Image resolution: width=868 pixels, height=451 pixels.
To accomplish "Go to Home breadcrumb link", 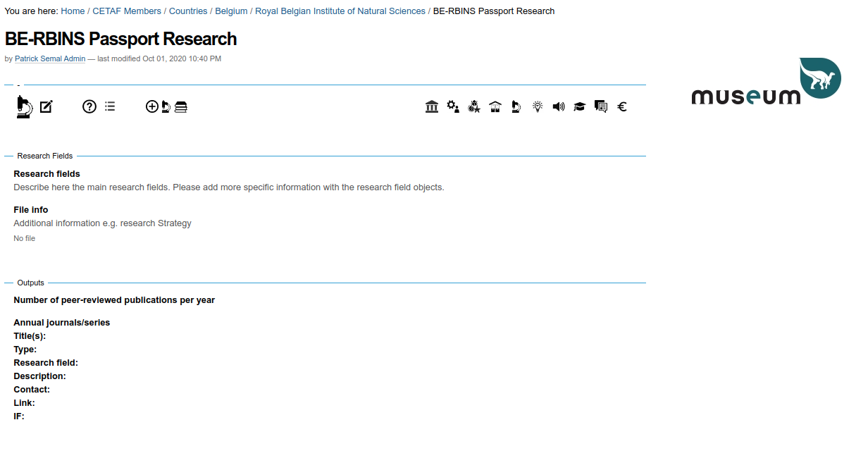I will [x=73, y=11].
